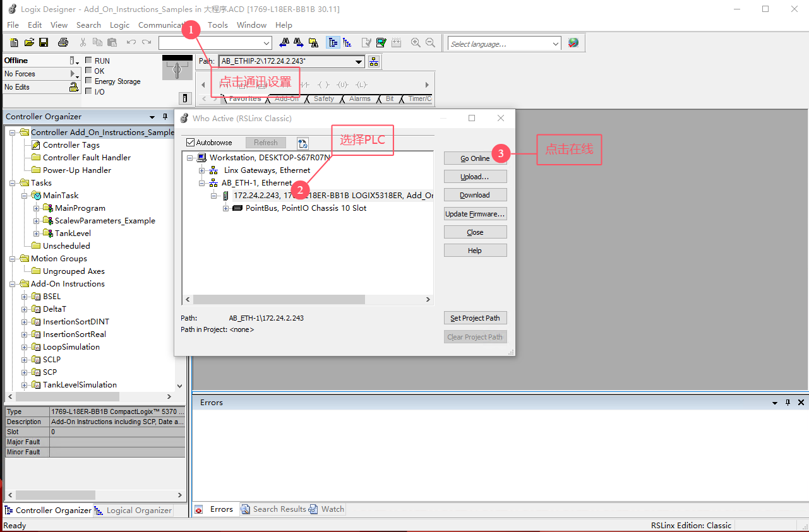Click the Undo arrow icon
Image resolution: width=809 pixels, height=532 pixels.
coord(131,43)
